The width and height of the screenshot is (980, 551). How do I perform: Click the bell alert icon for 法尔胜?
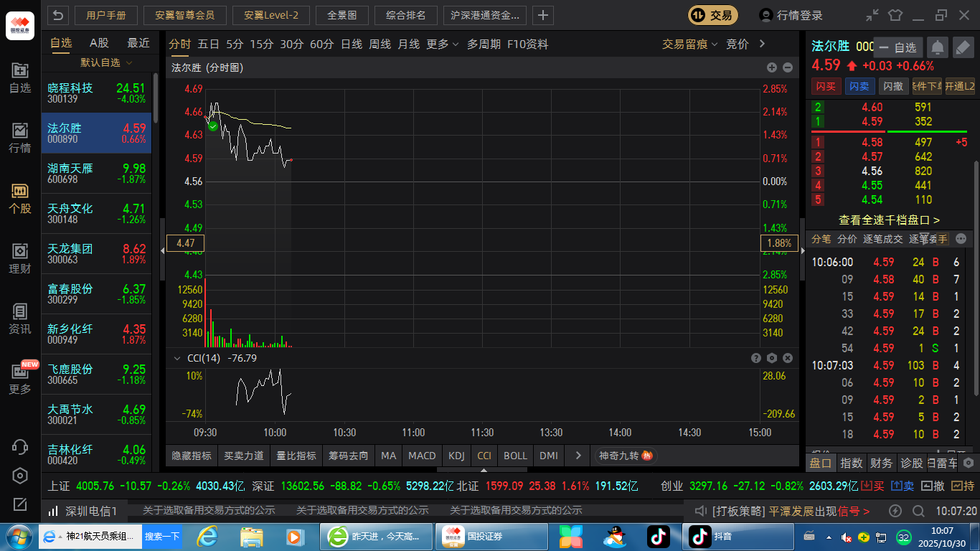pyautogui.click(x=937, y=47)
